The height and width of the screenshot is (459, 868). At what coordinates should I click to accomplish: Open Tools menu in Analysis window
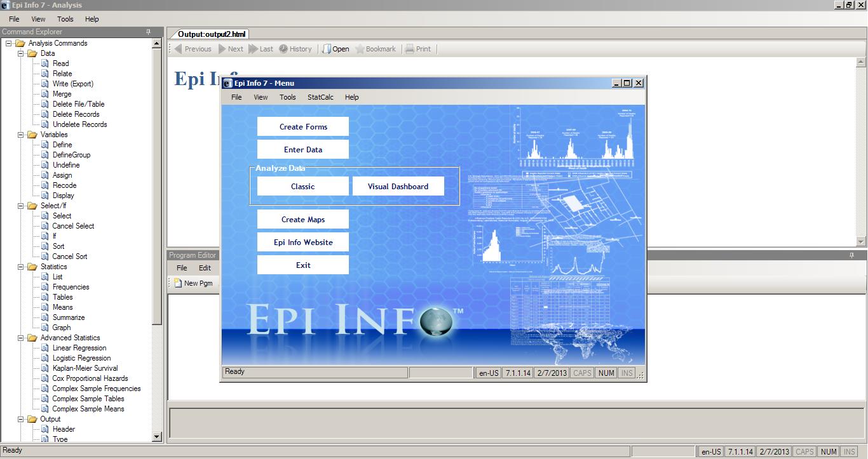[x=65, y=19]
